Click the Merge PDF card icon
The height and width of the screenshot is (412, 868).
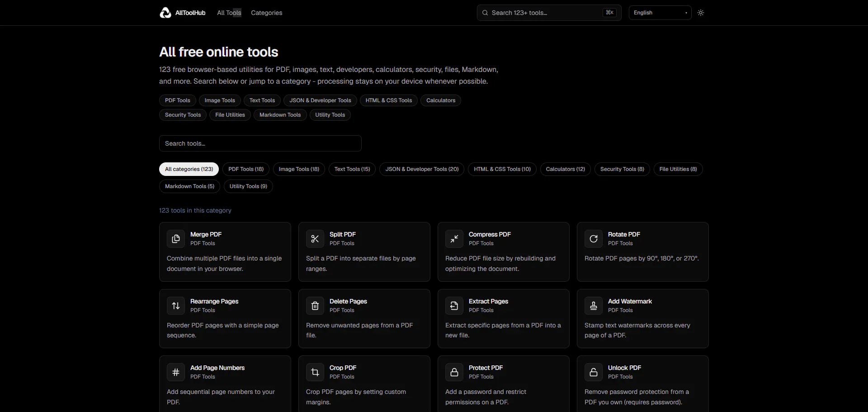tap(176, 239)
